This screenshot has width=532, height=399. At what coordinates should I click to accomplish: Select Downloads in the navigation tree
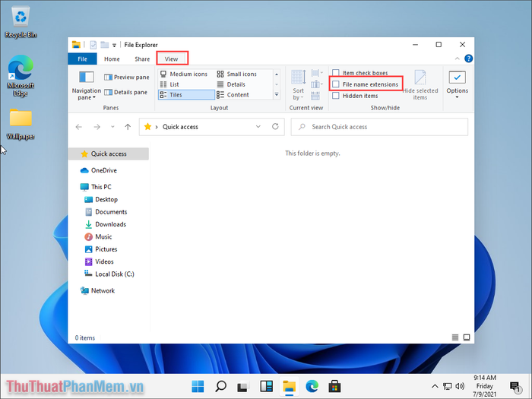pyautogui.click(x=110, y=224)
